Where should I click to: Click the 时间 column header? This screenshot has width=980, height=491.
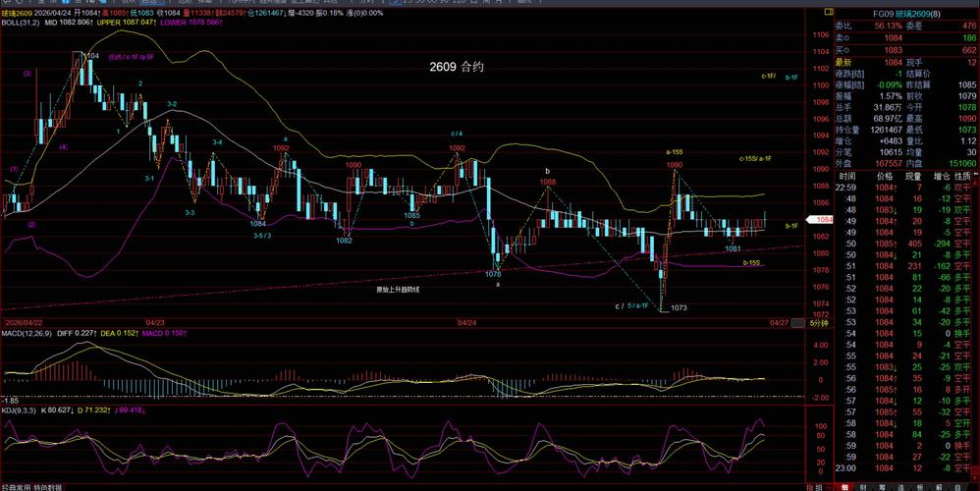coord(847,176)
